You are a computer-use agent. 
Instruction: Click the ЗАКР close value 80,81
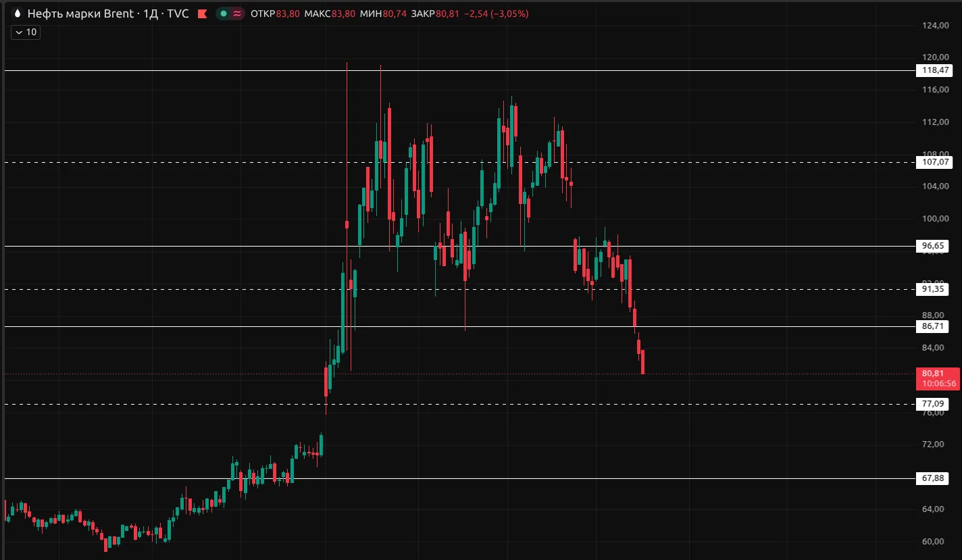(x=448, y=14)
